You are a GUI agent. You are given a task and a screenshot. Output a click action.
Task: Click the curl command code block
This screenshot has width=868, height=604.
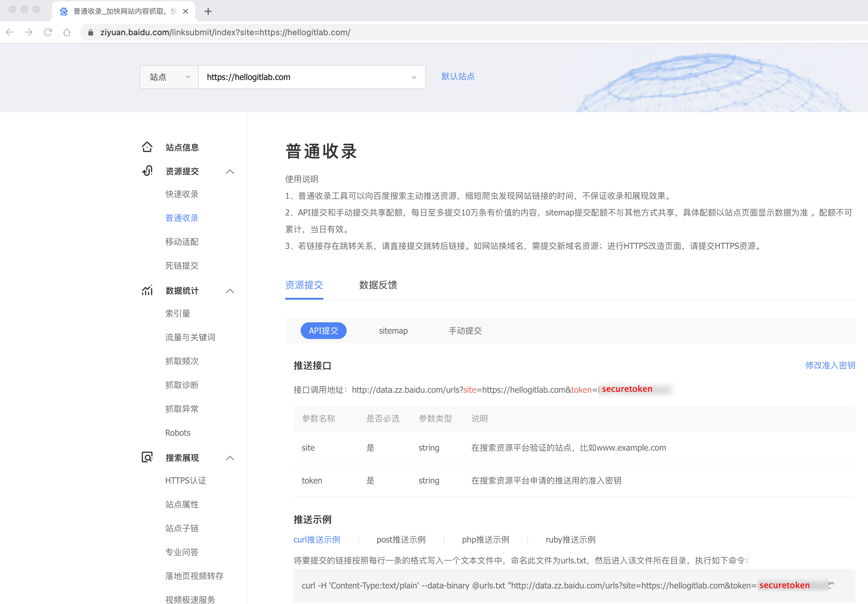pyautogui.click(x=574, y=585)
